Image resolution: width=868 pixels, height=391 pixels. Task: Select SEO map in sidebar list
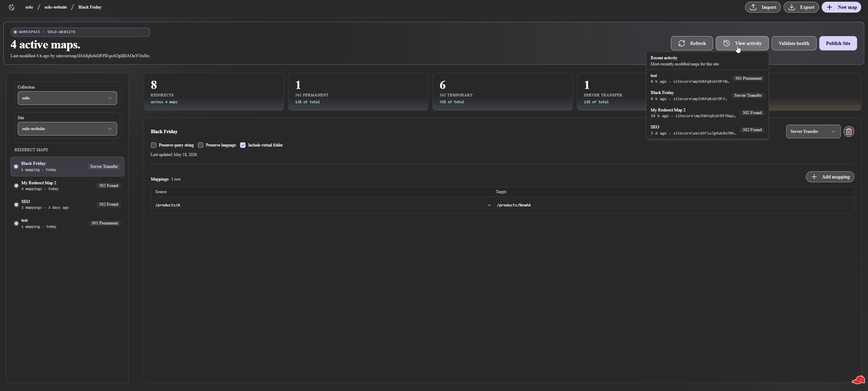(67, 204)
